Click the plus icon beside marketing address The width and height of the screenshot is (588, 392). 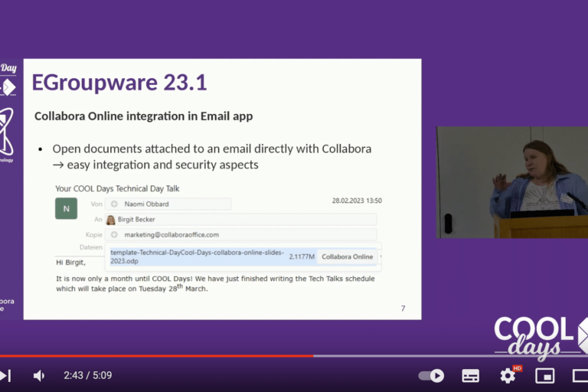pyautogui.click(x=114, y=235)
